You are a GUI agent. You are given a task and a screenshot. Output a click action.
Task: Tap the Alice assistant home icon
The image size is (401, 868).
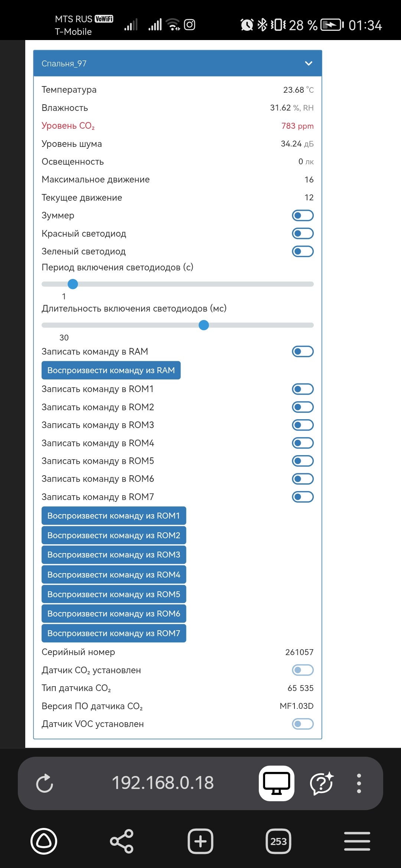click(x=44, y=841)
